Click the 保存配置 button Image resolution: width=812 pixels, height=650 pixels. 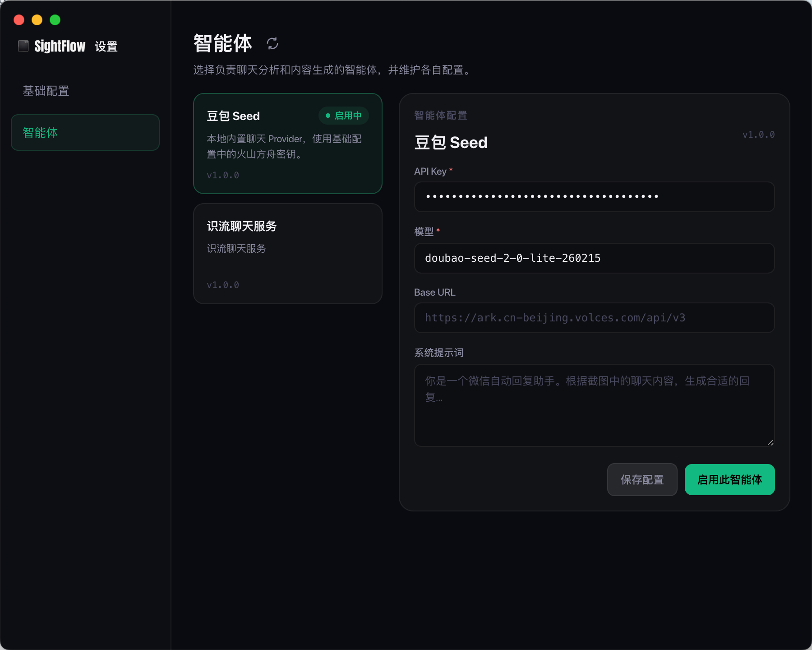point(642,479)
